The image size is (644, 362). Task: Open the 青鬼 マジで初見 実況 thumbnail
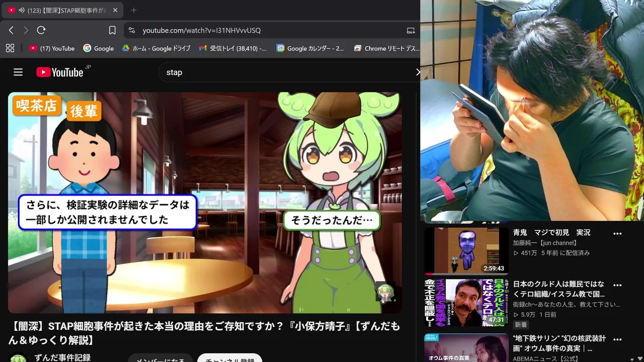click(x=466, y=251)
